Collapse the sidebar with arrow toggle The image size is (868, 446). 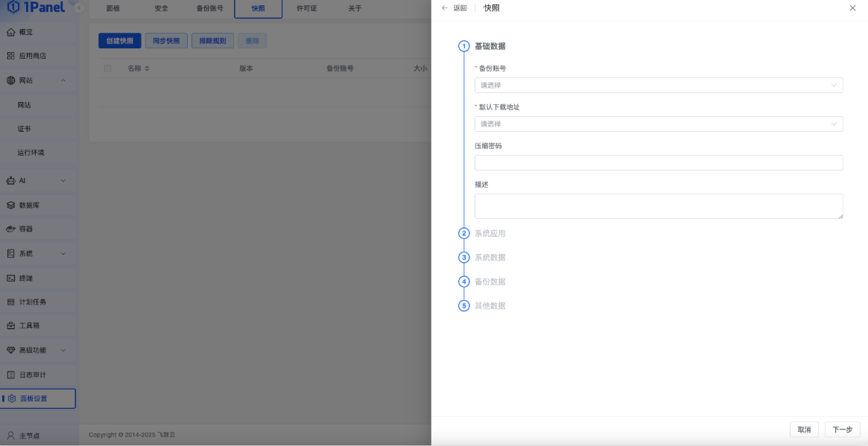[79, 8]
